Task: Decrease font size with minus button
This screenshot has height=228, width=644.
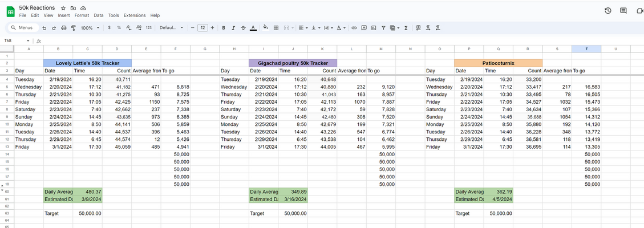Action: click(192, 28)
